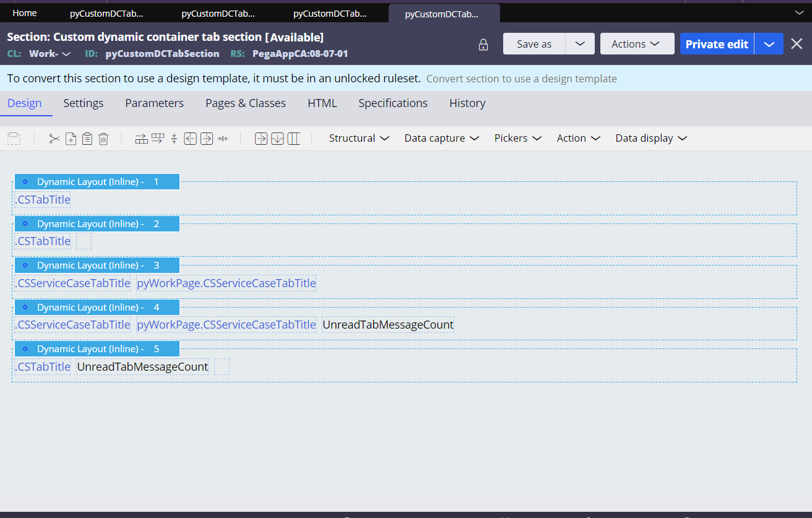Select UnreadTabMessageCount in Dynamic Layout 4
The height and width of the screenshot is (518, 812).
click(x=388, y=324)
